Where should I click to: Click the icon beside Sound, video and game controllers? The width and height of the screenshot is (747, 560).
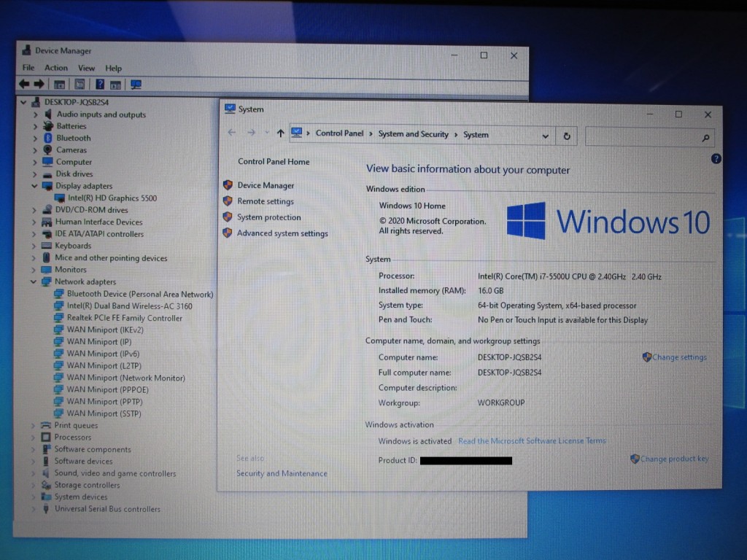click(x=46, y=472)
